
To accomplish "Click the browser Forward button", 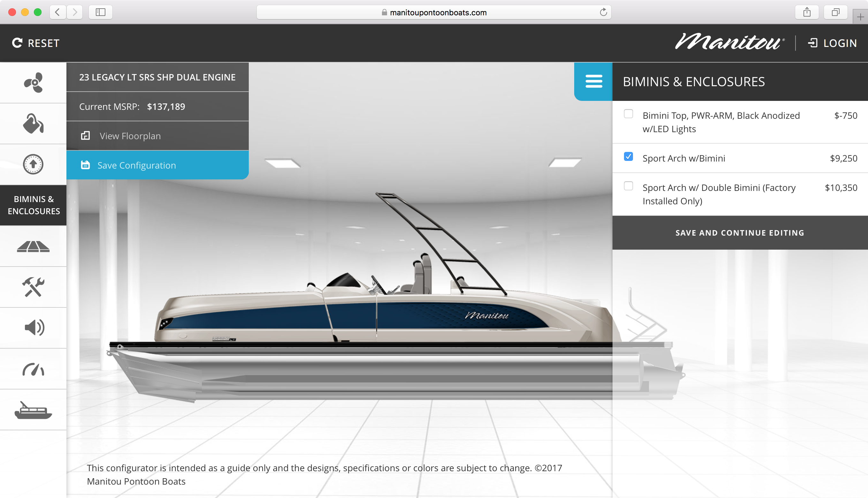I will (75, 12).
